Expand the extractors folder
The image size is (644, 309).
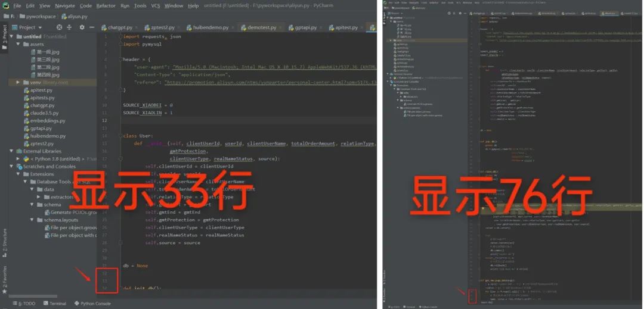pos(39,197)
